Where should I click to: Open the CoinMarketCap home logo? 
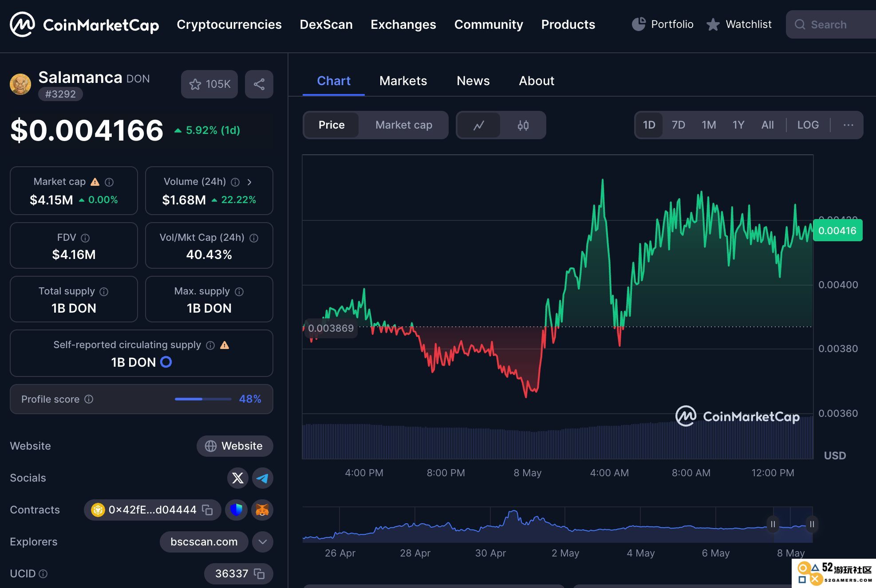point(84,24)
